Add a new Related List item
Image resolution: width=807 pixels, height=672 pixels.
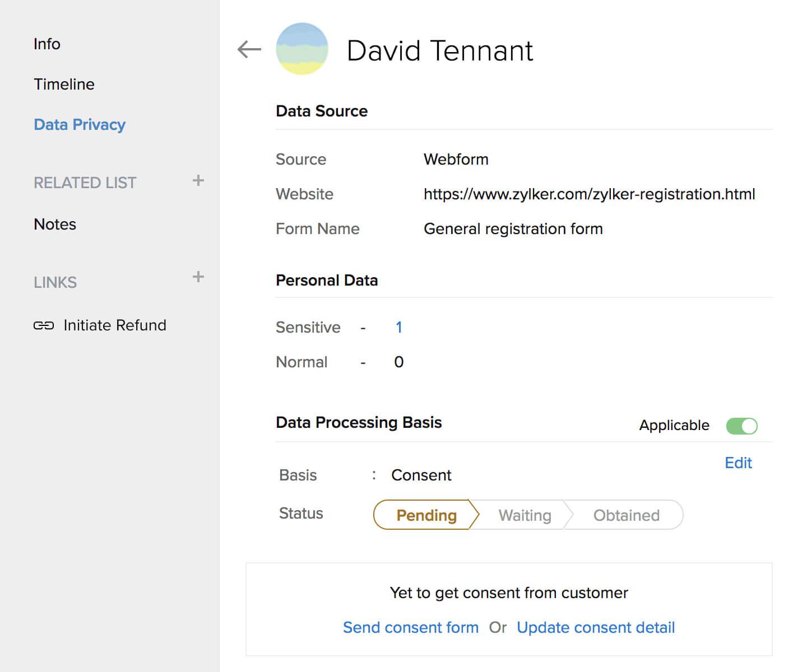(198, 181)
